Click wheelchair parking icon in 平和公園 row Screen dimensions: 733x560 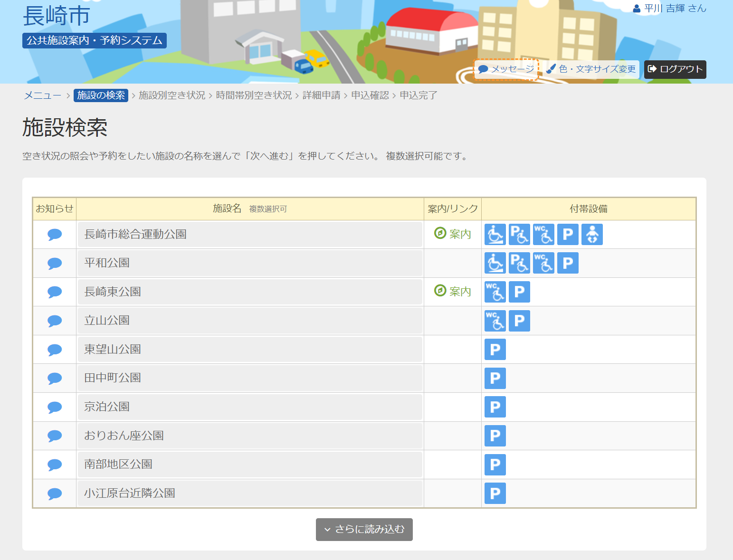point(519,263)
